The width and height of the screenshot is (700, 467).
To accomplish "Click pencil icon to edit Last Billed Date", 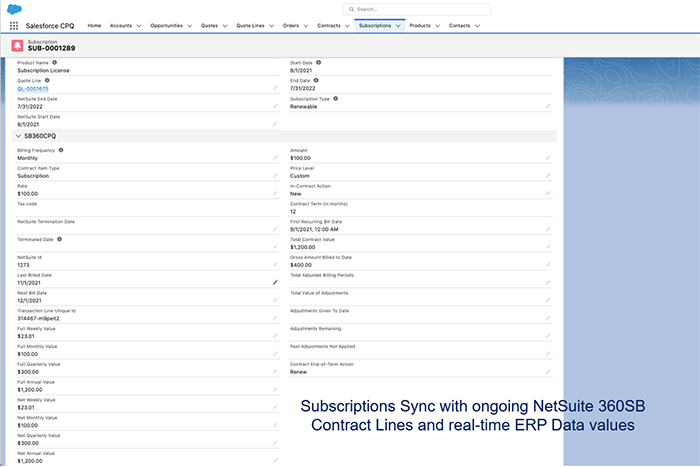I will pos(275,283).
